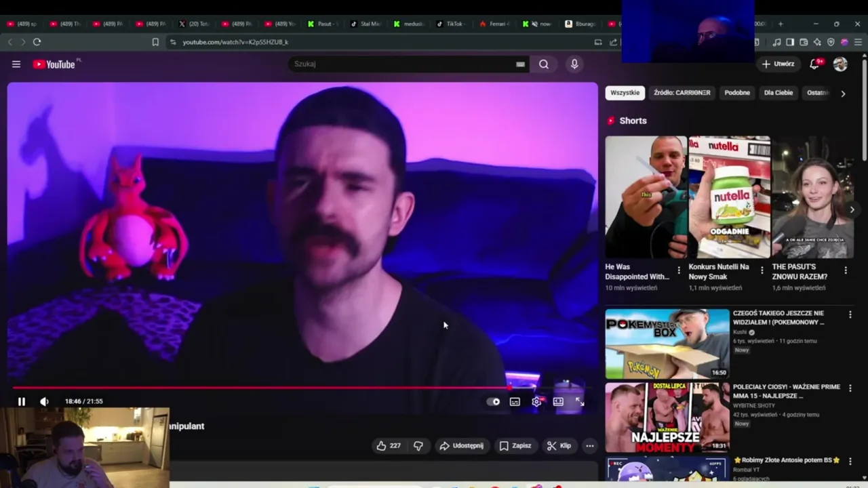Open Robimy Złote Antosie video title
Screen dimensions: 868x488
(787, 460)
